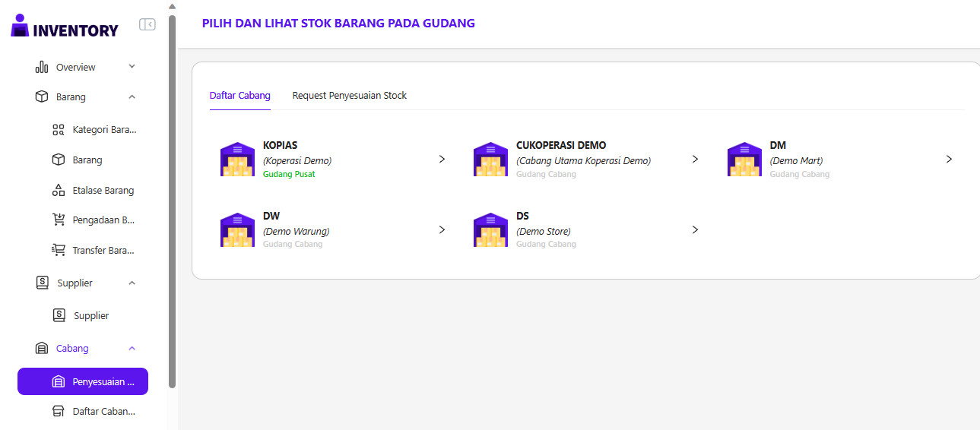Click the Transfer Barang cart icon
The image size is (980, 430).
(59, 250)
